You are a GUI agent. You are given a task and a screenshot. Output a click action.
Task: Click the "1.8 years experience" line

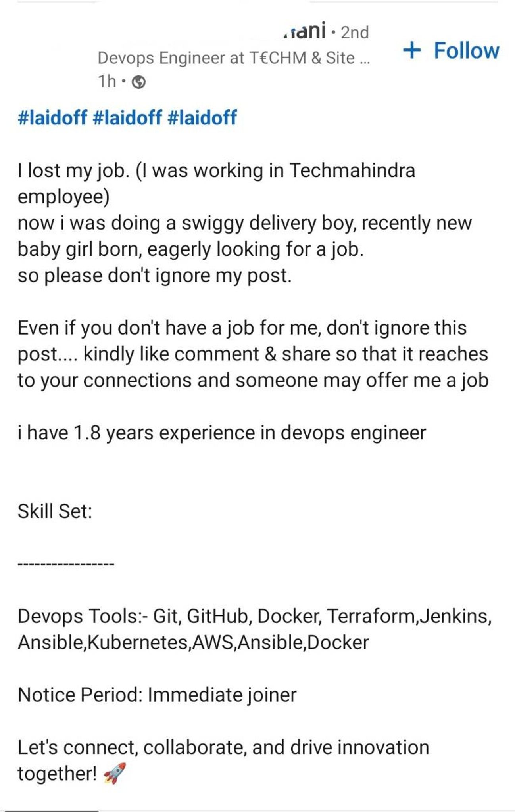point(222,433)
